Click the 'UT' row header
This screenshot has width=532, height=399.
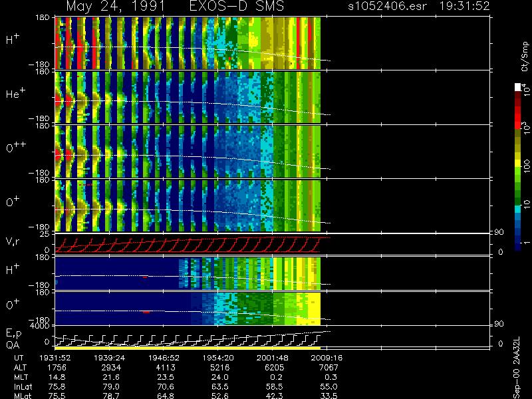pyautogui.click(x=19, y=358)
